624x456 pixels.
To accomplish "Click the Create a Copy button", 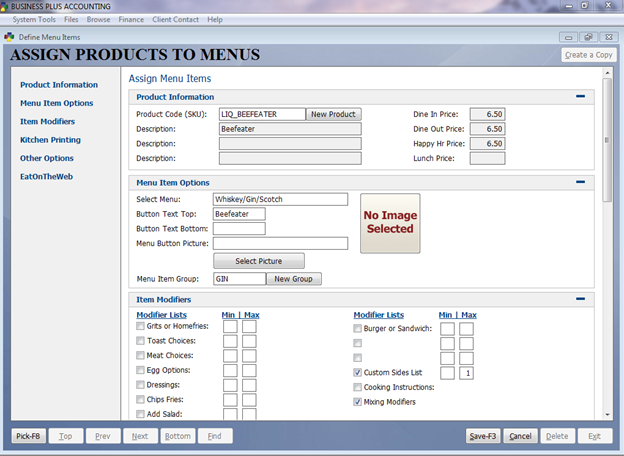I will 589,55.
